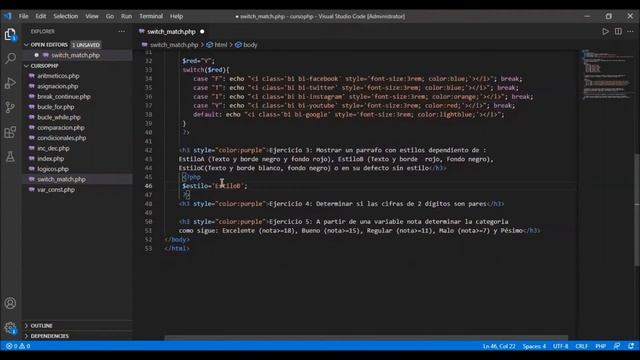Open the Accounts menu icon
This screenshot has height=360, width=640.
(10, 303)
